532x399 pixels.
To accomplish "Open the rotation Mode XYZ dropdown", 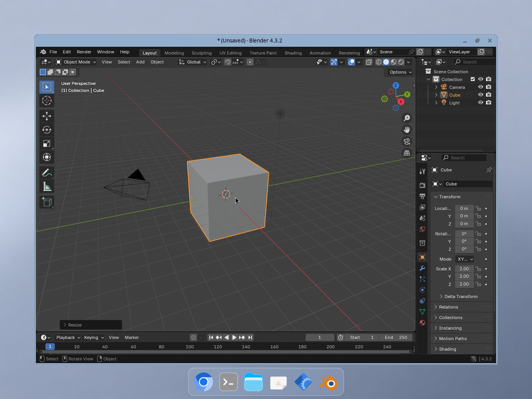I will coord(465,259).
